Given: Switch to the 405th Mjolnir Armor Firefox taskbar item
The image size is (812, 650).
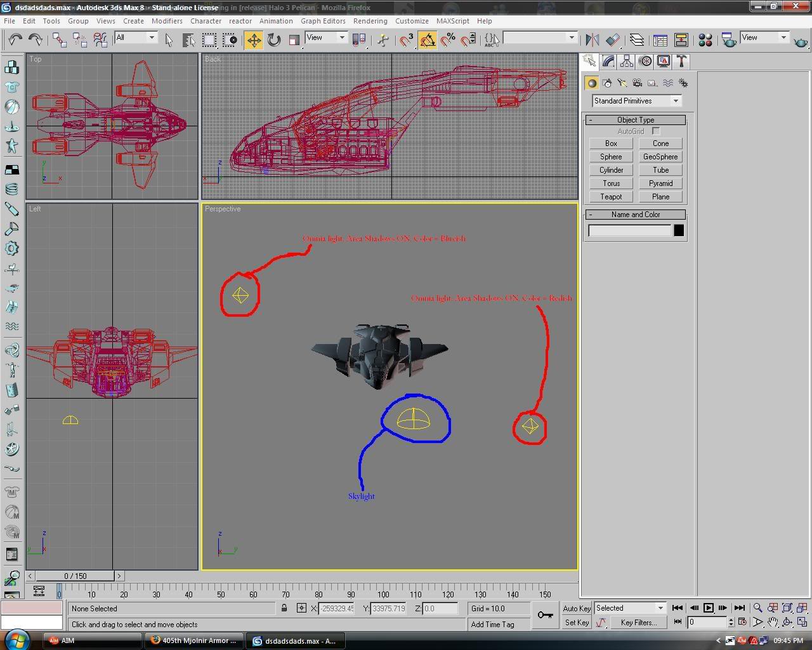Looking at the screenshot, I should [x=193, y=640].
